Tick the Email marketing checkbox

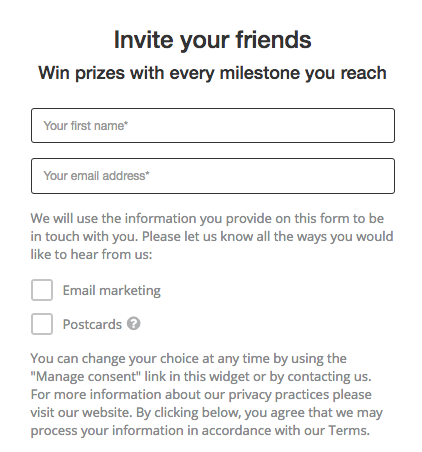pos(42,290)
